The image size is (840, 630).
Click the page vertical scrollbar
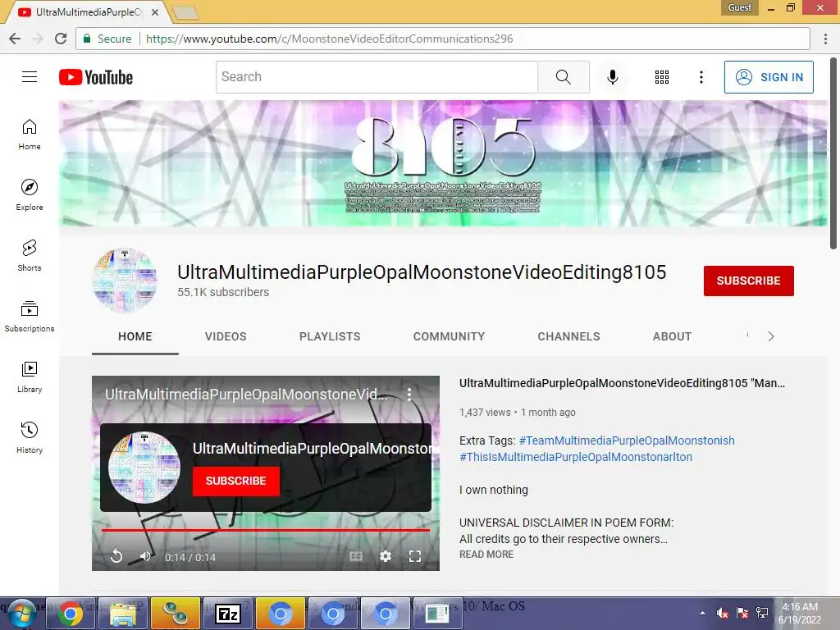tap(834, 153)
